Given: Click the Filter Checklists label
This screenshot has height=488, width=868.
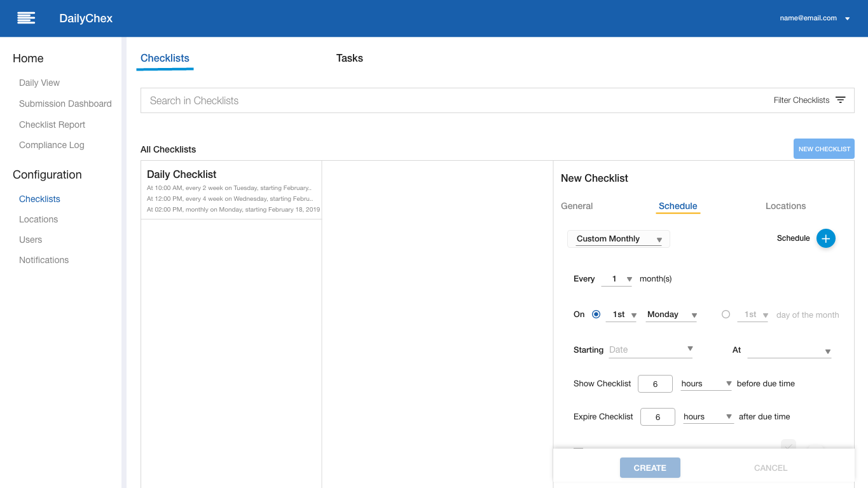Looking at the screenshot, I should [801, 100].
